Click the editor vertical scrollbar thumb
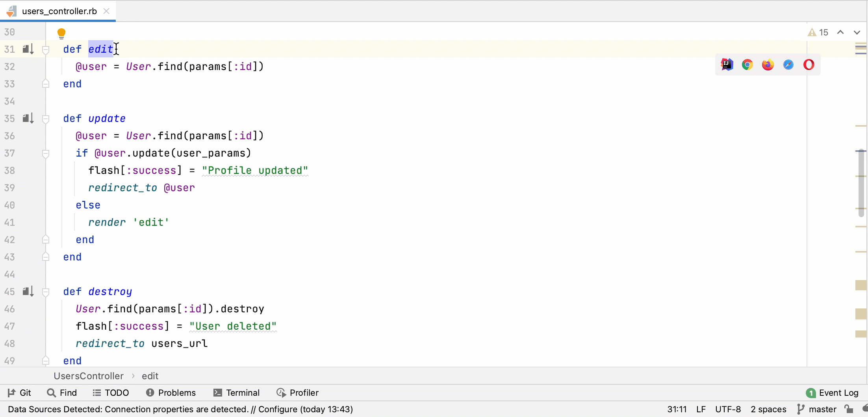The width and height of the screenshot is (868, 417). pos(861,183)
